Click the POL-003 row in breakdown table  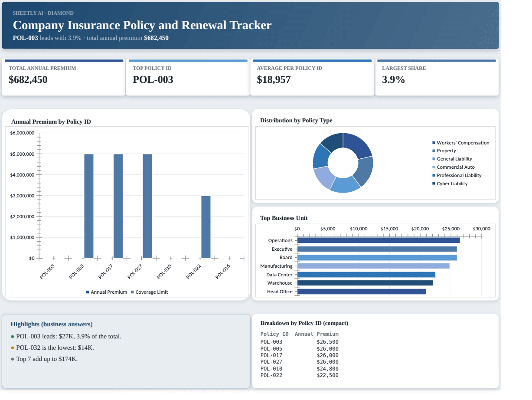(300, 342)
